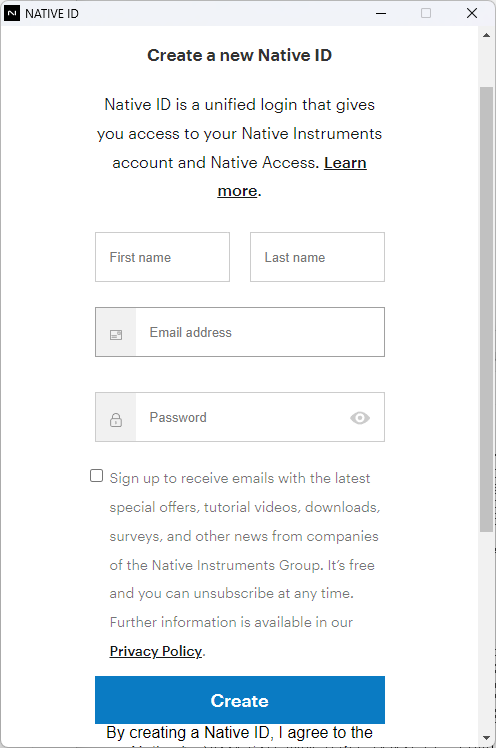Click the Create a new Native ID heading
Screen dimensions: 496x748
[x=239, y=55]
